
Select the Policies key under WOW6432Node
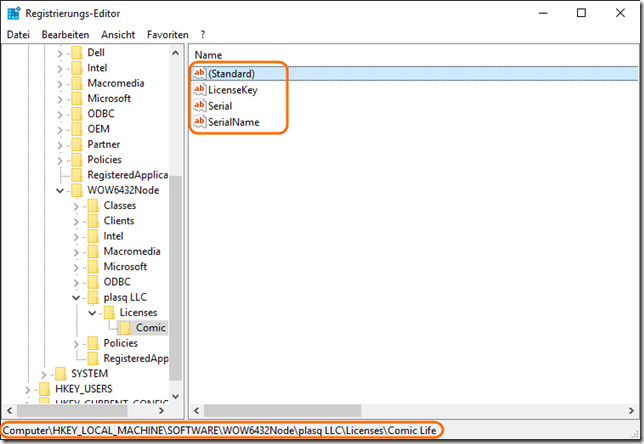(120, 343)
